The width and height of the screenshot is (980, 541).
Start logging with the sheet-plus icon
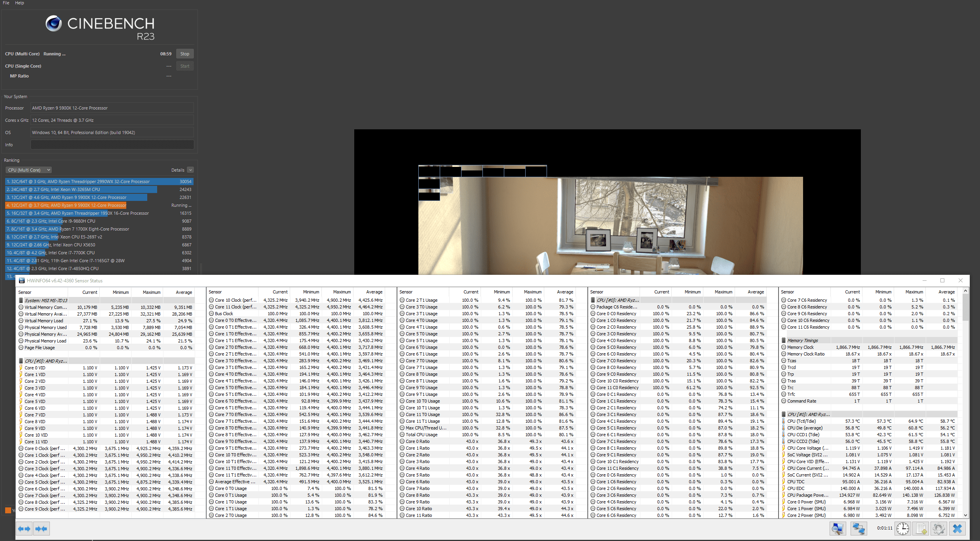[x=921, y=529]
